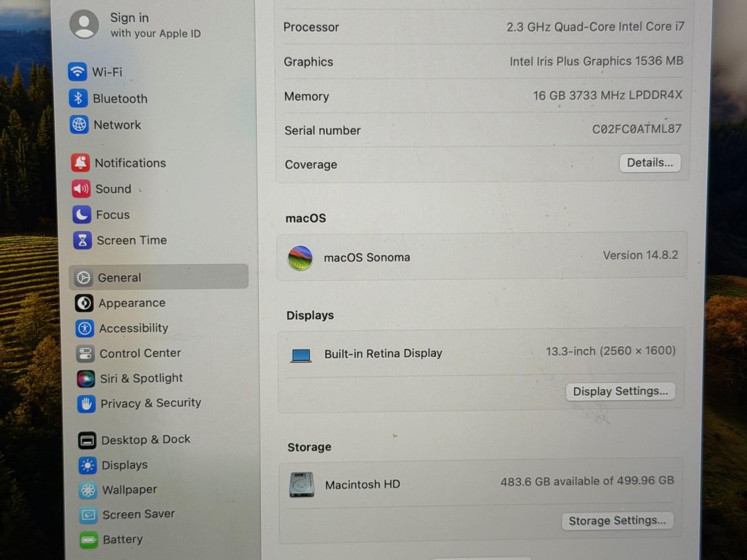The image size is (747, 560).
Task: Click the Siri & Spotlight icon
Action: click(x=86, y=379)
